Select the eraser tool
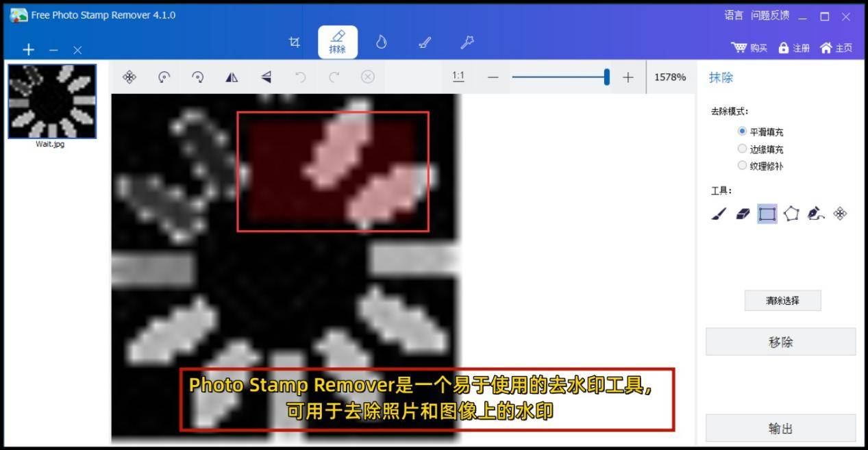Screen dimensions: 868x450 [x=743, y=214]
